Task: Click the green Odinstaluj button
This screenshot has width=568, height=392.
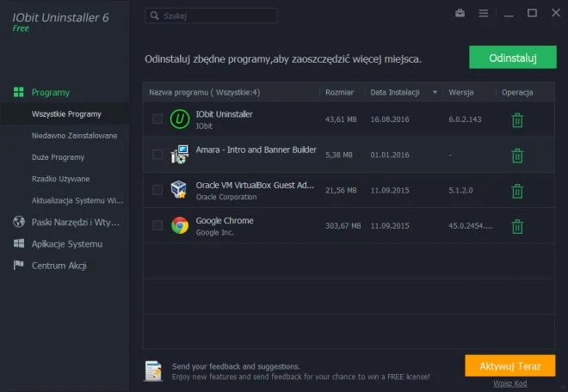Action: [x=513, y=58]
